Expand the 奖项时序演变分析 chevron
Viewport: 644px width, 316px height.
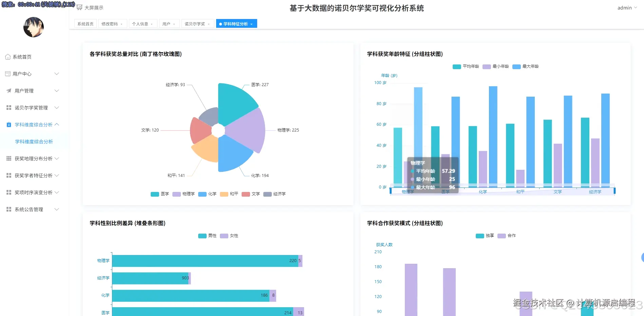point(57,192)
